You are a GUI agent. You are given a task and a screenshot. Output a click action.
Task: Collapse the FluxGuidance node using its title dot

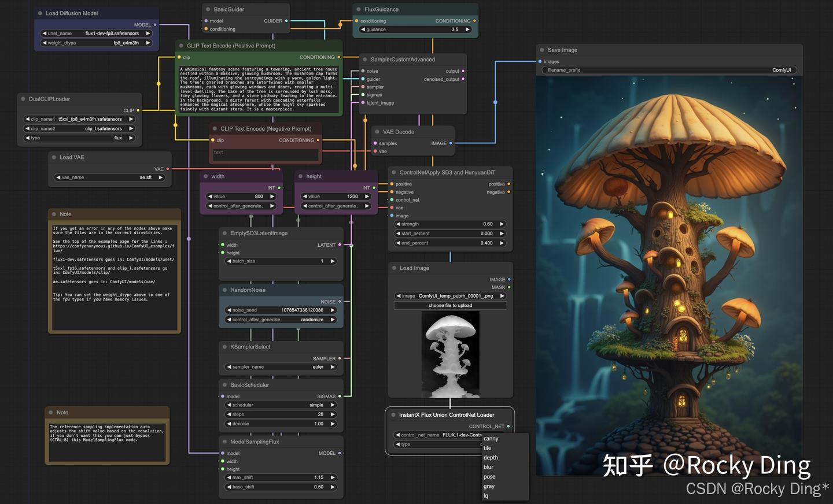(x=359, y=9)
